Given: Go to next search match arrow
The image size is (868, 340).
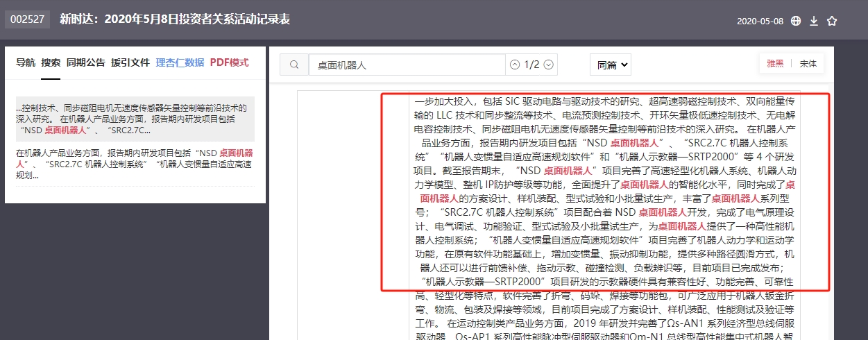Looking at the screenshot, I should [549, 65].
